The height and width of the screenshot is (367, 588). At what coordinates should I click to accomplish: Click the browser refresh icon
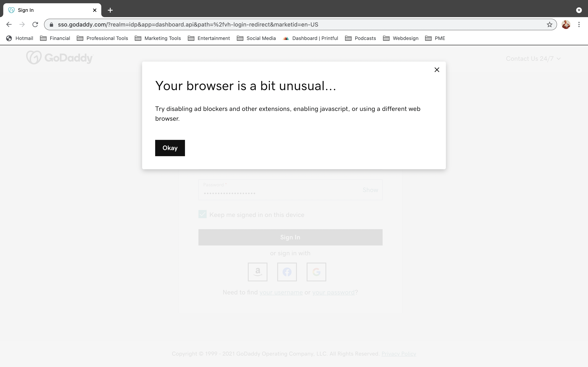(x=36, y=24)
